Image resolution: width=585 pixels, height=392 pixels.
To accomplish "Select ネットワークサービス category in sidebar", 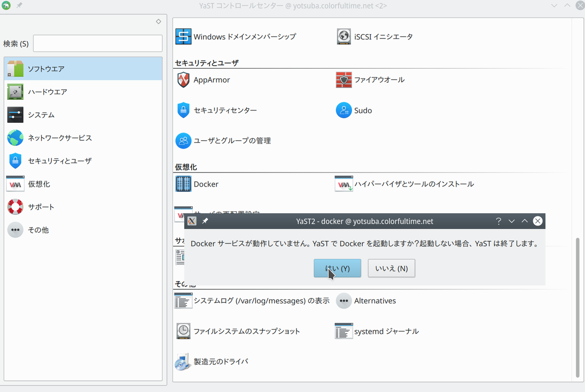I will tap(83, 138).
